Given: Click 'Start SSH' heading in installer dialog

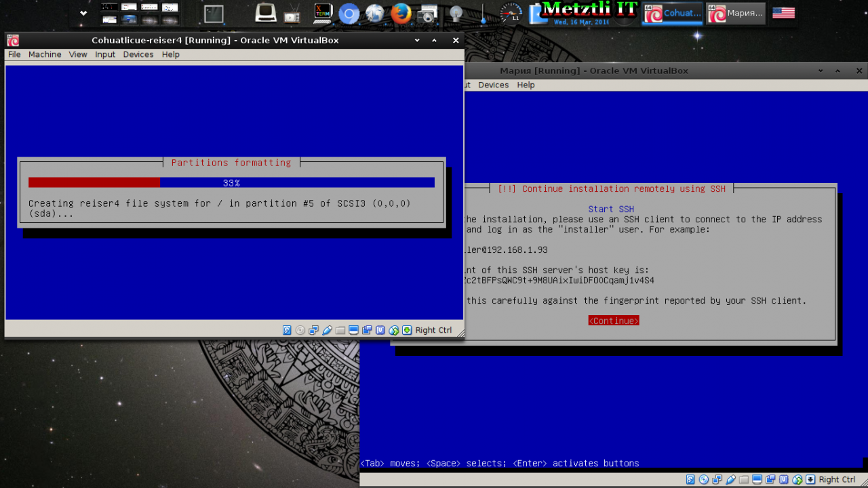Looking at the screenshot, I should (611, 209).
